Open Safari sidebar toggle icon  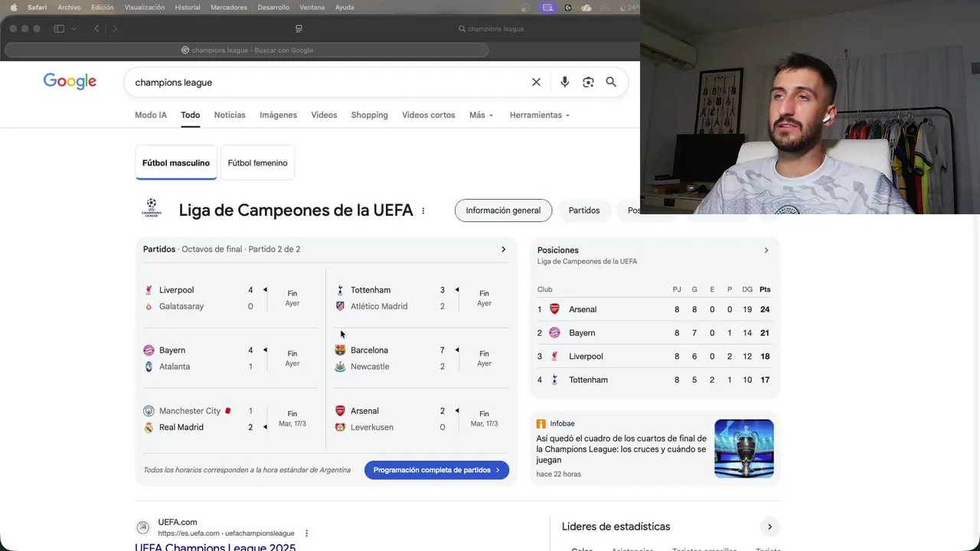pyautogui.click(x=59, y=28)
